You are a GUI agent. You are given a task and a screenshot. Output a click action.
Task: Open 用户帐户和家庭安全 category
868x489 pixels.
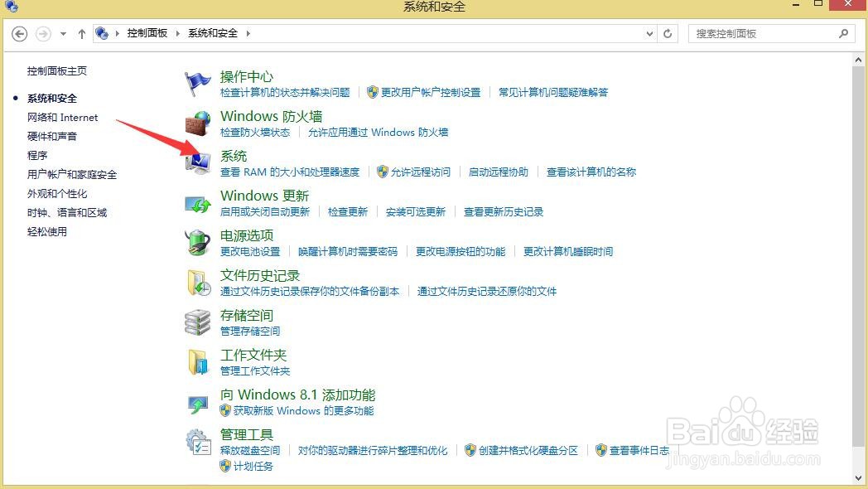click(72, 174)
